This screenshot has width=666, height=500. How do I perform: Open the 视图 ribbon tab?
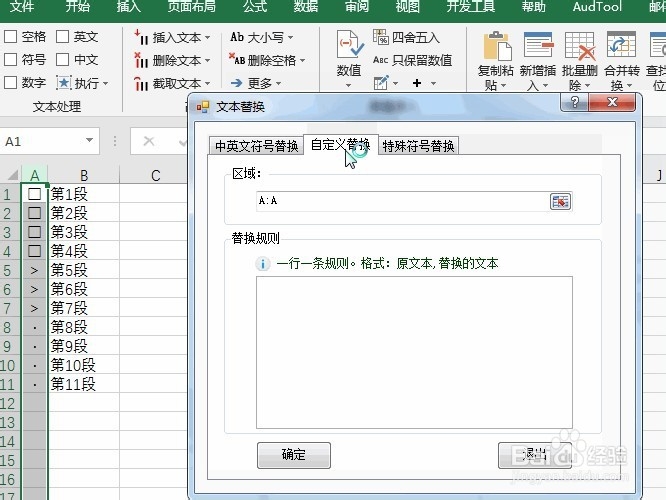click(x=408, y=6)
